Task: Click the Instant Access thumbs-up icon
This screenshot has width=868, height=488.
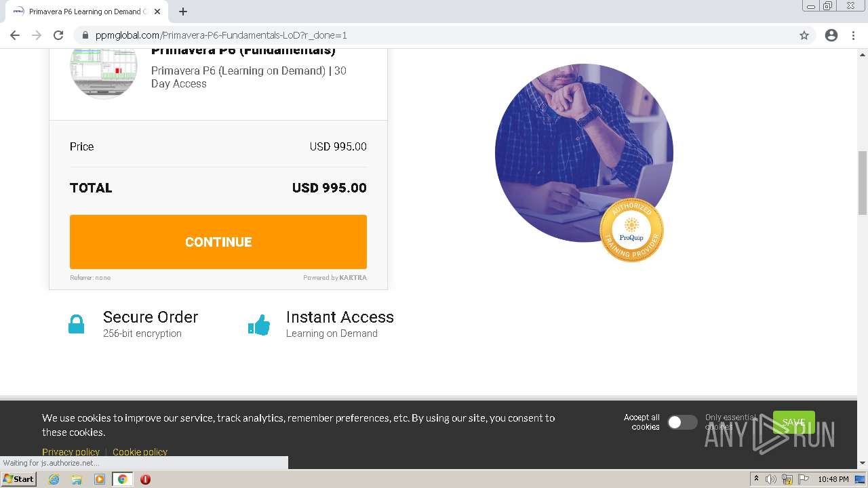Action: [259, 325]
